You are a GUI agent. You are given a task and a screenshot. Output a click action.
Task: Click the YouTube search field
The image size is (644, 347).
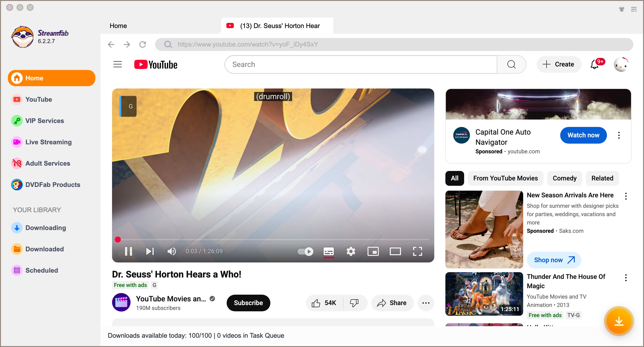(361, 65)
